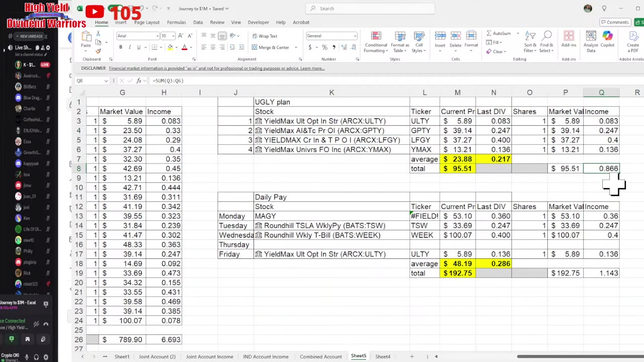
Task: Open the Comments pane button
Action: [x=615, y=22]
